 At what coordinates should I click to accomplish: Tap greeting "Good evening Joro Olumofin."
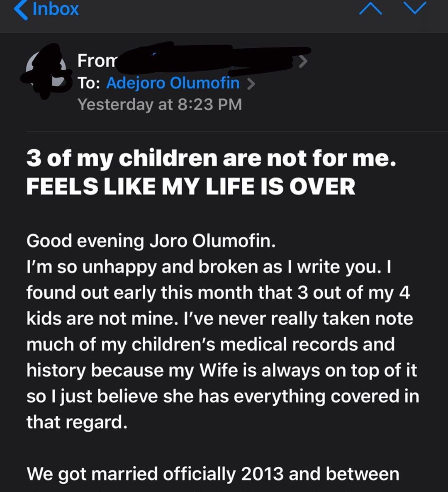click(x=151, y=241)
